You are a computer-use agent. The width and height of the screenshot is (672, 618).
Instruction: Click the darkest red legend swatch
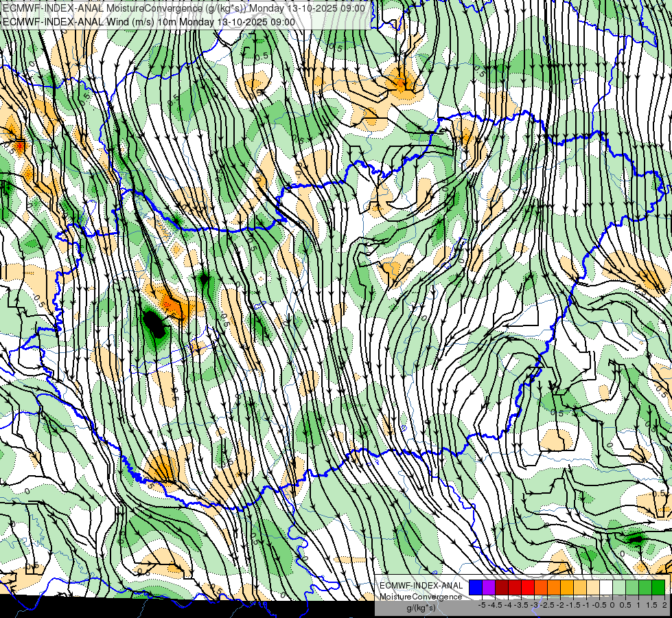[502, 587]
